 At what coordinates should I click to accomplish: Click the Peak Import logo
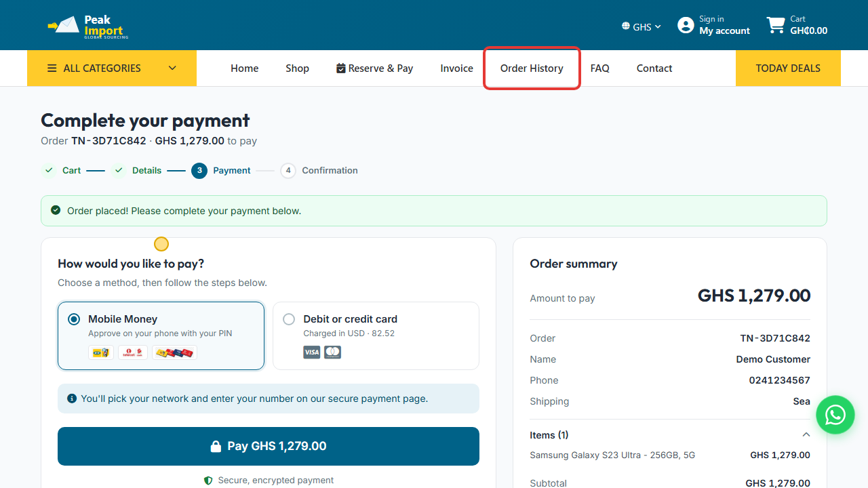[88, 26]
